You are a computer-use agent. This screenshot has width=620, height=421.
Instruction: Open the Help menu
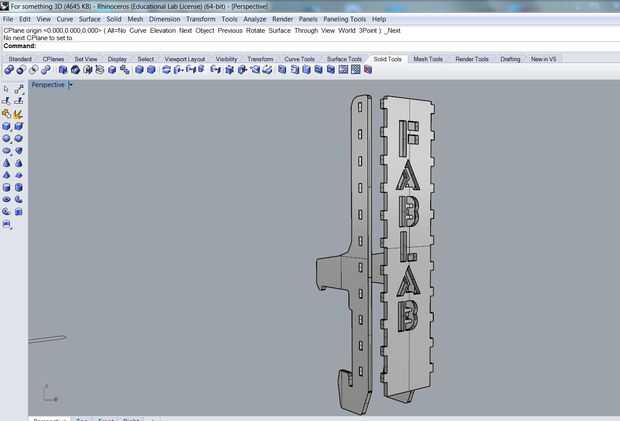pyautogui.click(x=379, y=19)
